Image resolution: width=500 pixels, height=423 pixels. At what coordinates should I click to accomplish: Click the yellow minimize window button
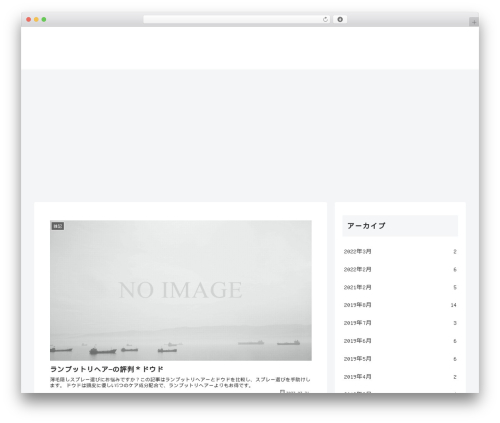(x=36, y=20)
